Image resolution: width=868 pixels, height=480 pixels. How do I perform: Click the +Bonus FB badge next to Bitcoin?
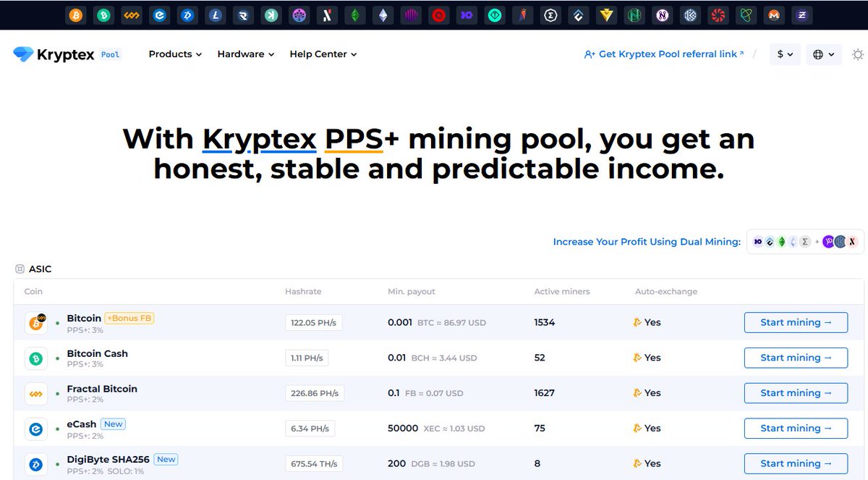click(129, 317)
